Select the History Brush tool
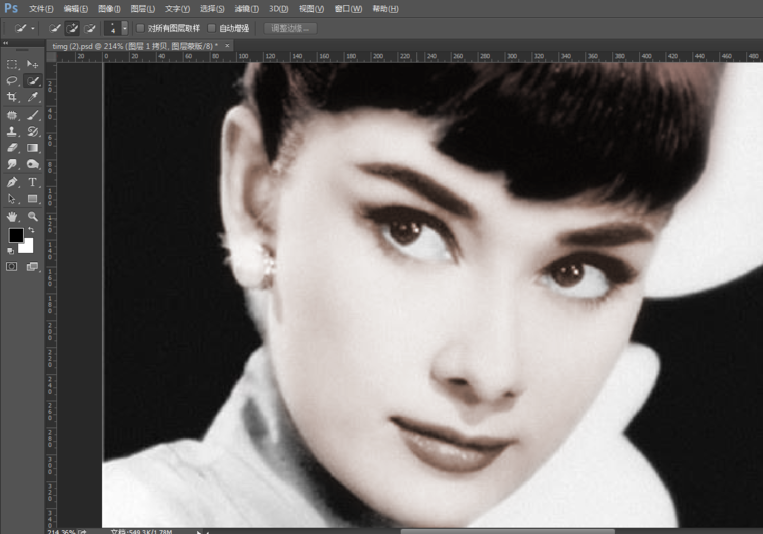763x534 pixels. click(x=33, y=131)
